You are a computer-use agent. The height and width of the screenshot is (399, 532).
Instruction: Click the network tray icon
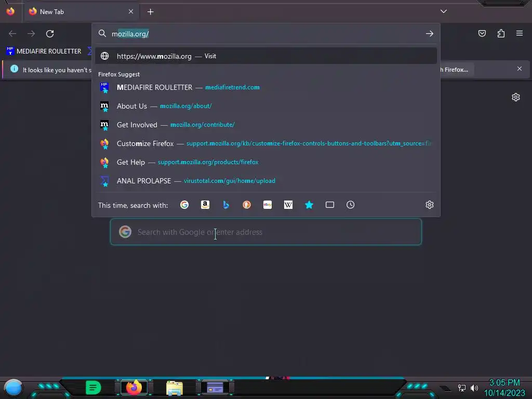(462, 388)
